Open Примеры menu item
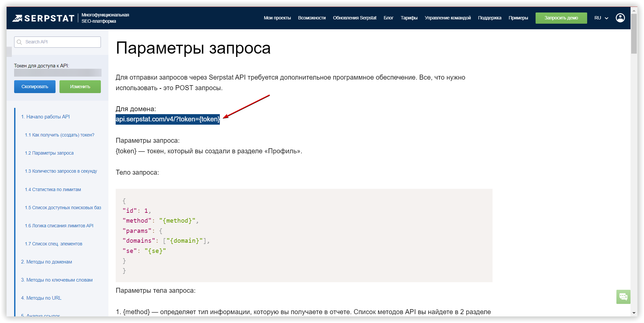The height and width of the screenshot is (323, 644). tap(518, 18)
